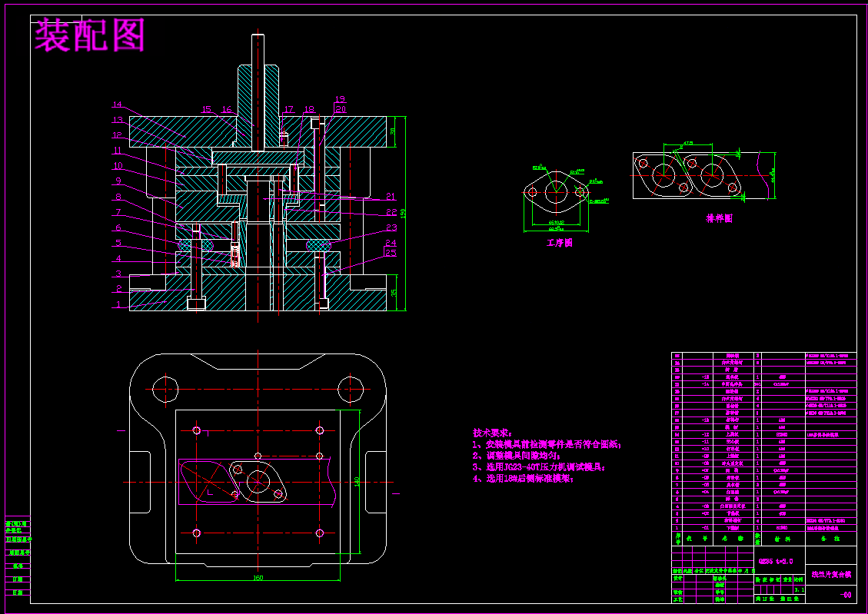This screenshot has height=614, width=868.
Task: Select requirement line mentioning 18# die set
Action: point(523,479)
